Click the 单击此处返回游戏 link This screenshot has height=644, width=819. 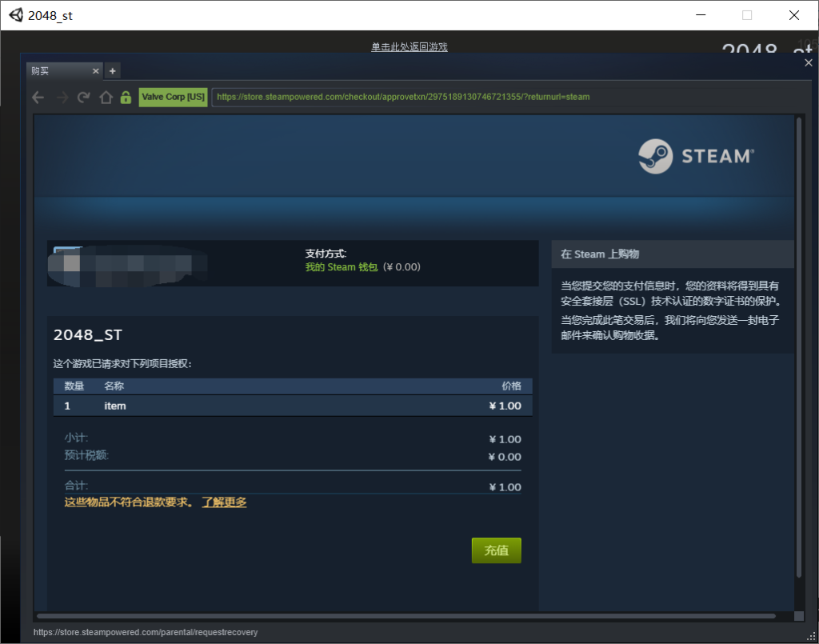[409, 47]
